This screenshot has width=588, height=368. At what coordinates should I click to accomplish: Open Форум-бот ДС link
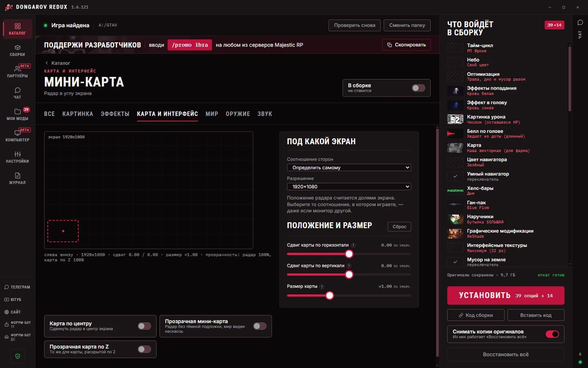pyautogui.click(x=17, y=337)
